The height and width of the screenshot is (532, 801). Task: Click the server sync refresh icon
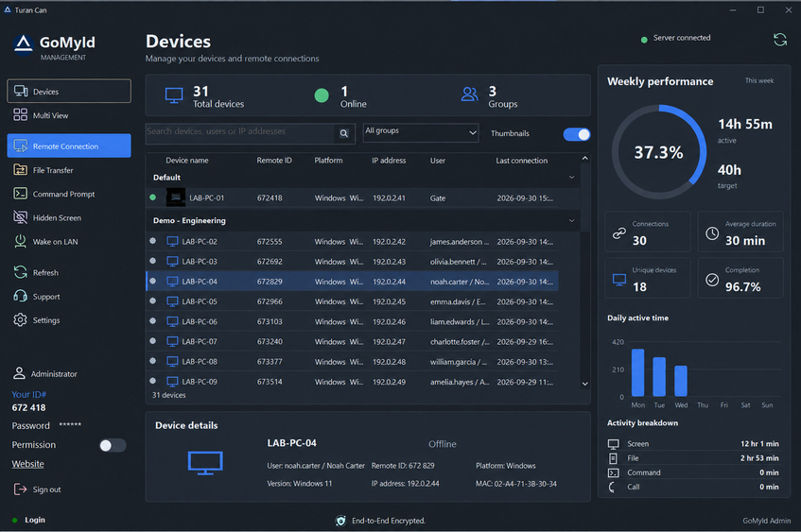coord(779,40)
